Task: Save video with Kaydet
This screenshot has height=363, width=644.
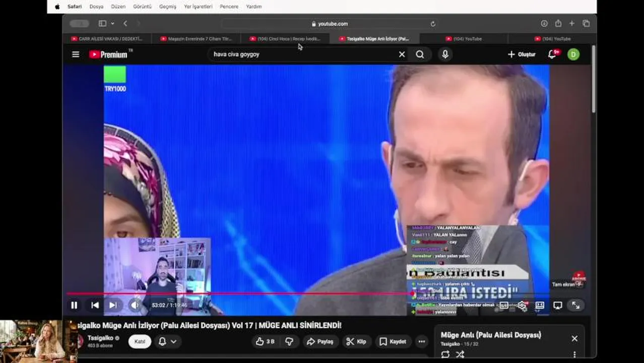Action: pyautogui.click(x=393, y=341)
